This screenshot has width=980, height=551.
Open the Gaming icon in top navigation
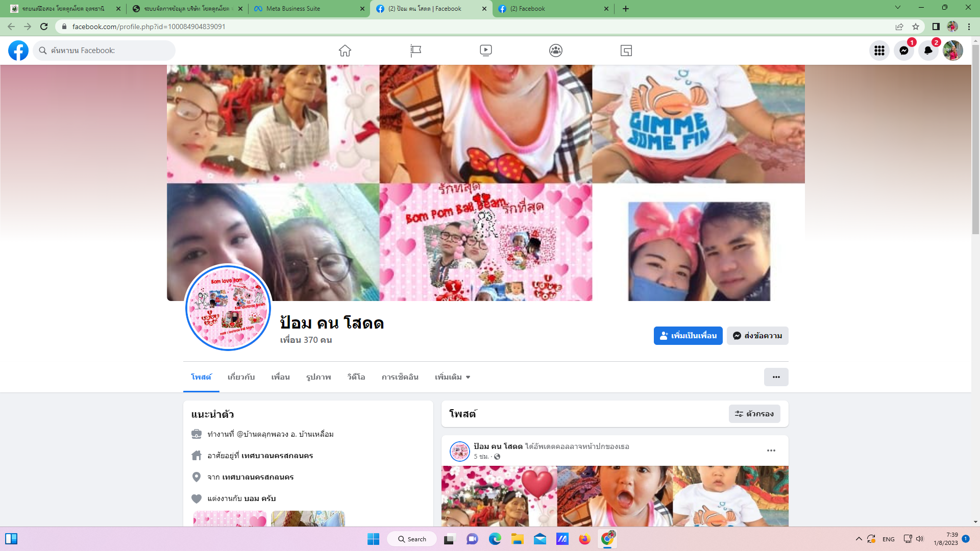626,51
